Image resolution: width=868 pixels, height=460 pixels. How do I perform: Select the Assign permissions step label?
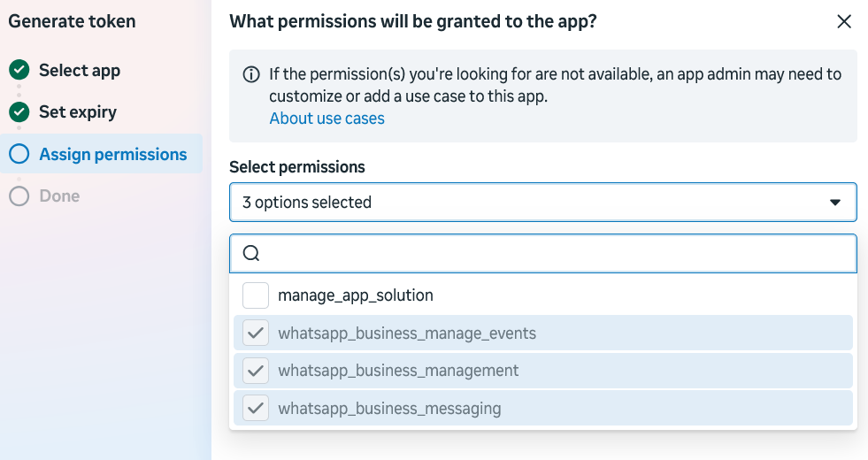point(113,154)
